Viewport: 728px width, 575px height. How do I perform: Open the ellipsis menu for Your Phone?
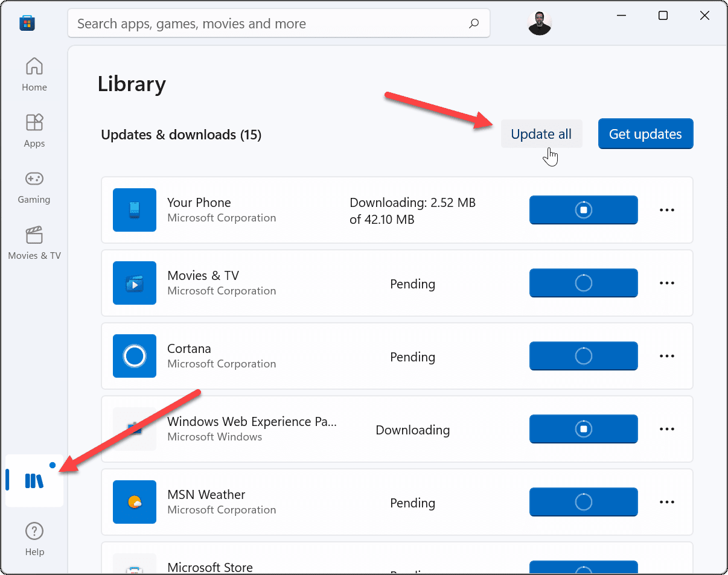coord(666,210)
